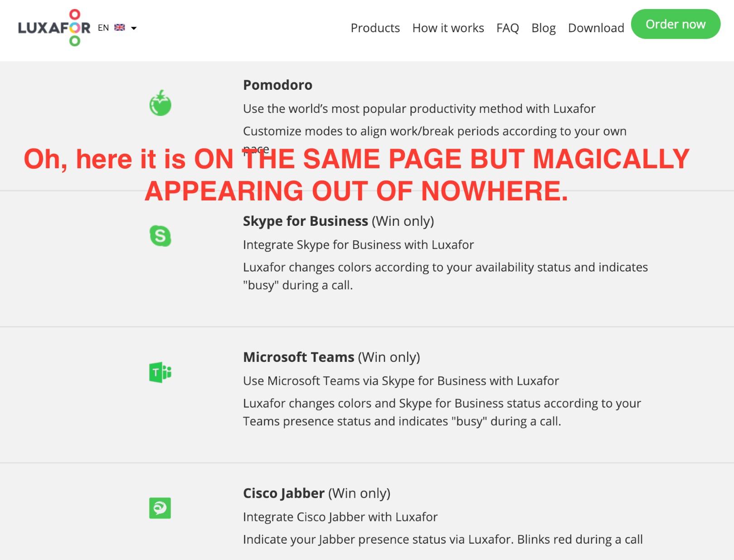Image resolution: width=734 pixels, height=560 pixels.
Task: Open the Download page
Action: (596, 28)
